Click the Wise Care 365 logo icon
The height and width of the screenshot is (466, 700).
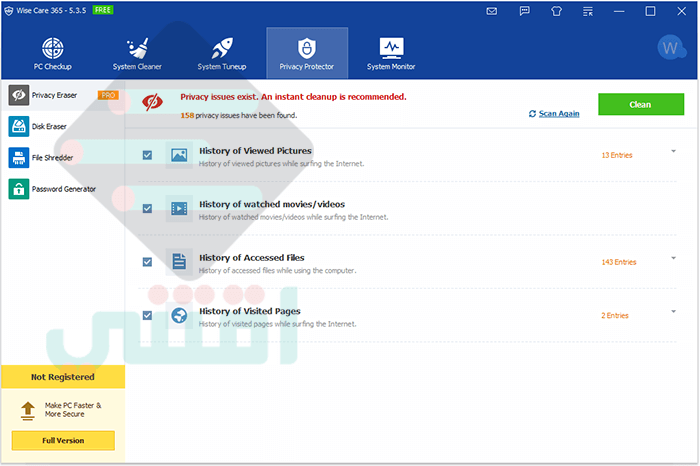8,11
